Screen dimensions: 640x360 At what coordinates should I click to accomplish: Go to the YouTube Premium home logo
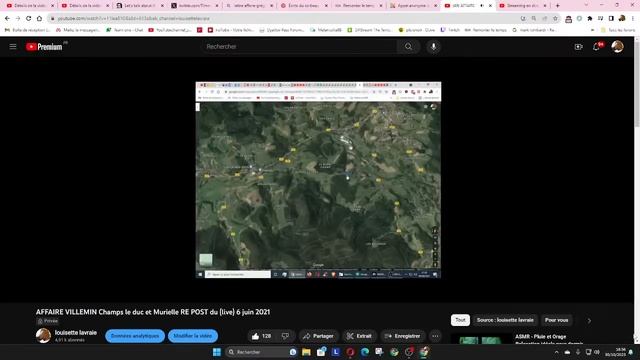(44, 47)
